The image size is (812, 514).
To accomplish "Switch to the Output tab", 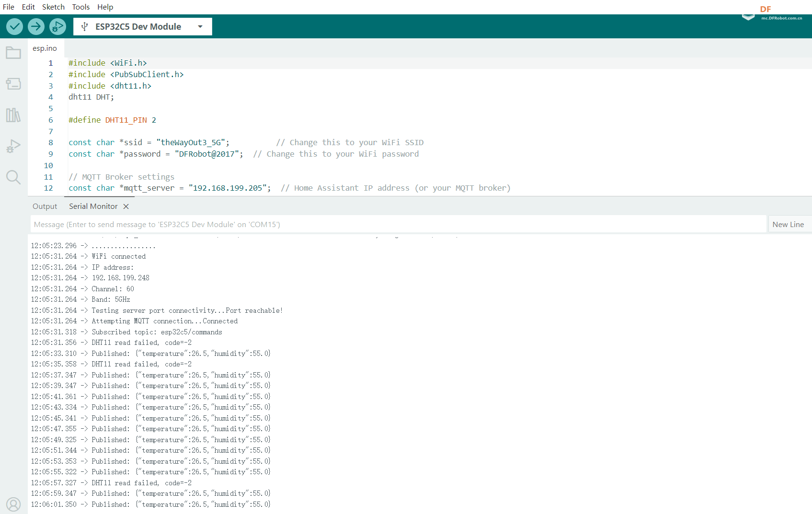I will (45, 206).
